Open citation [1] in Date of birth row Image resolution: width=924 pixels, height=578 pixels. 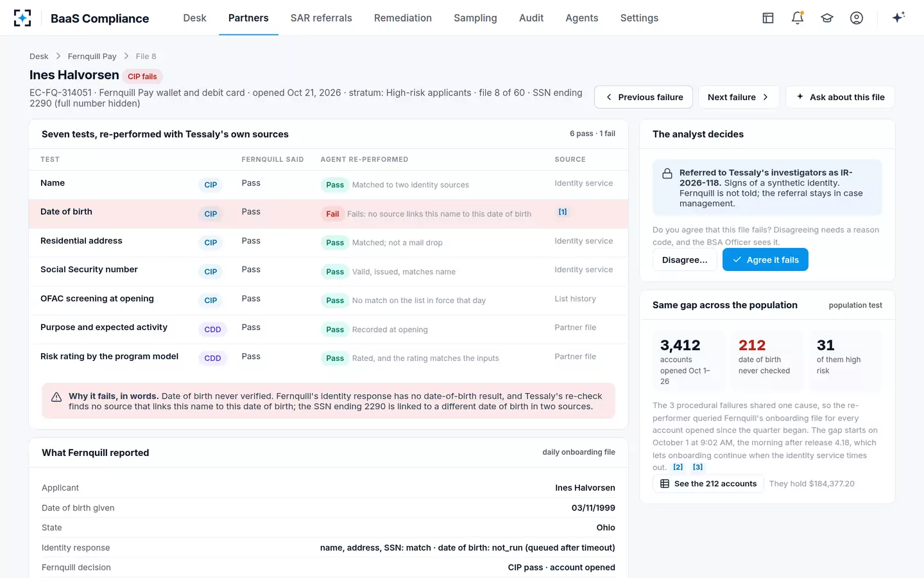(x=563, y=212)
